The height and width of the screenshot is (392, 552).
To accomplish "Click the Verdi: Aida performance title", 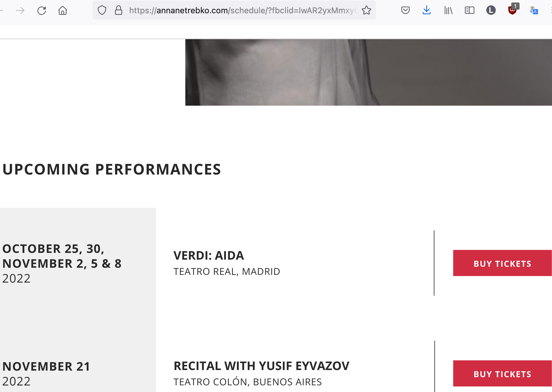I will click(x=209, y=256).
